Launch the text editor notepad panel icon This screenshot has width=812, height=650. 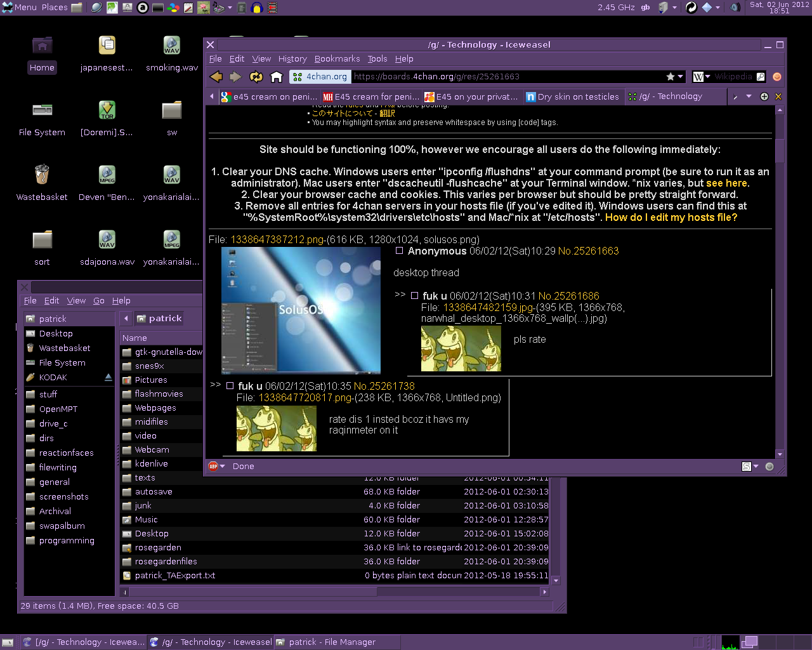188,8
